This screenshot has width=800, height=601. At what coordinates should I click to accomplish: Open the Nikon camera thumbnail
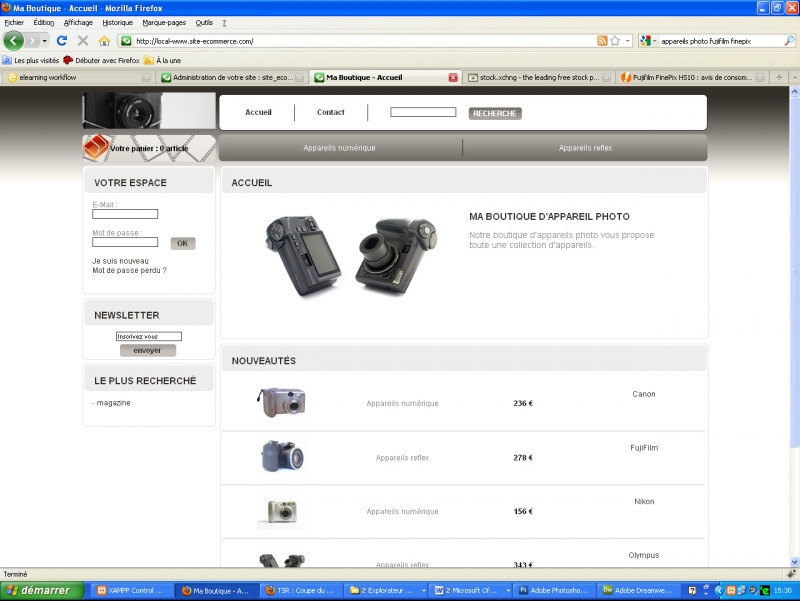click(x=282, y=511)
